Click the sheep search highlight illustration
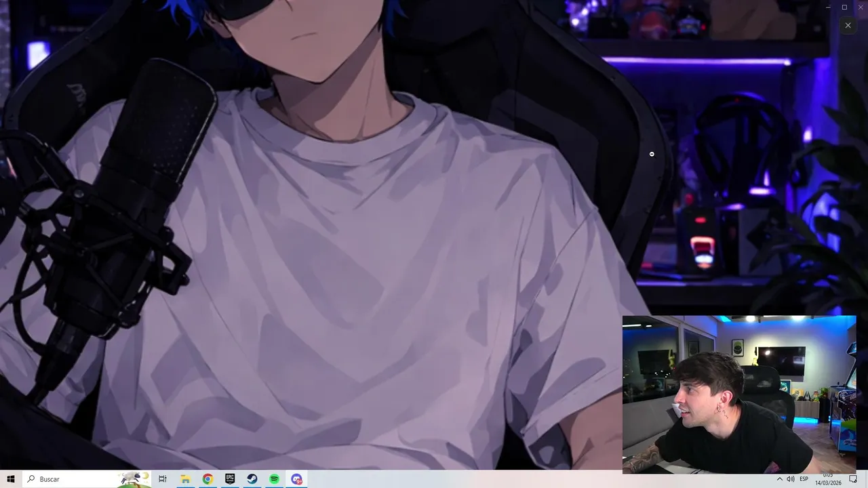Viewport: 868px width, 488px height. coord(134,479)
